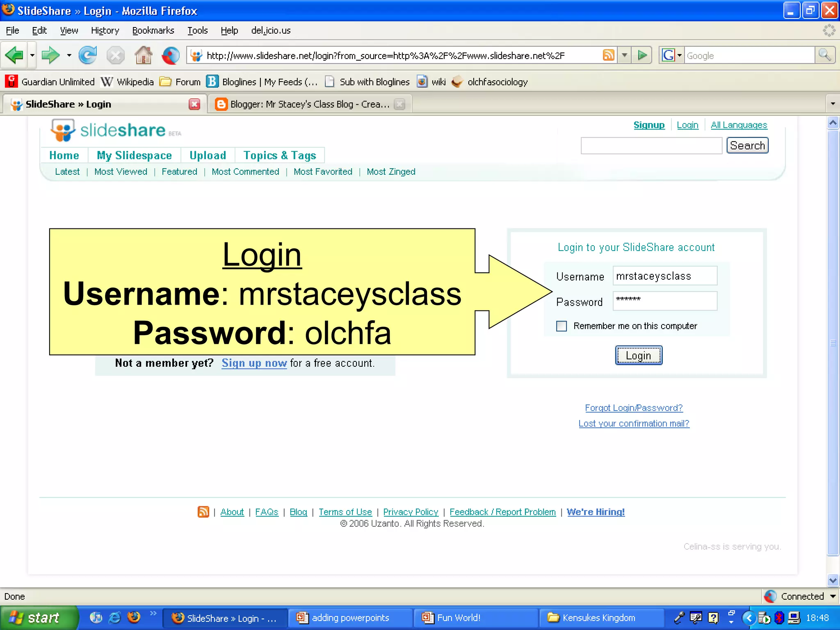Screen dimensions: 840x630
Task: Click the green Go arrow button
Action: [642, 55]
